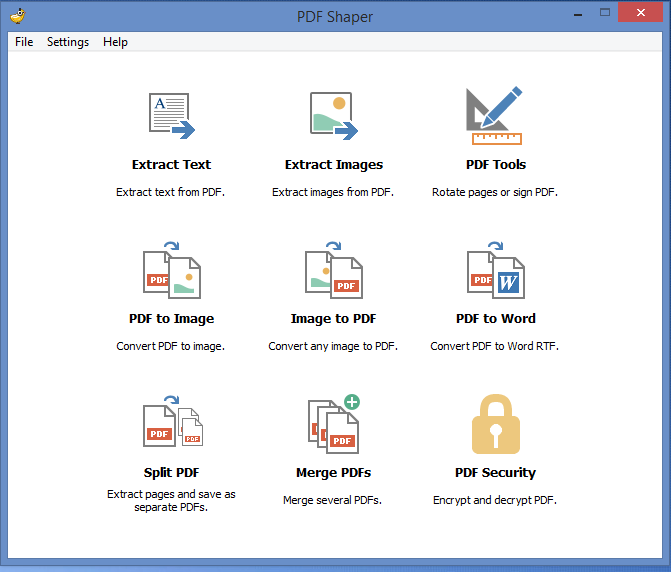Open the Settings menu
Viewport: 671px width, 572px height.
click(68, 42)
